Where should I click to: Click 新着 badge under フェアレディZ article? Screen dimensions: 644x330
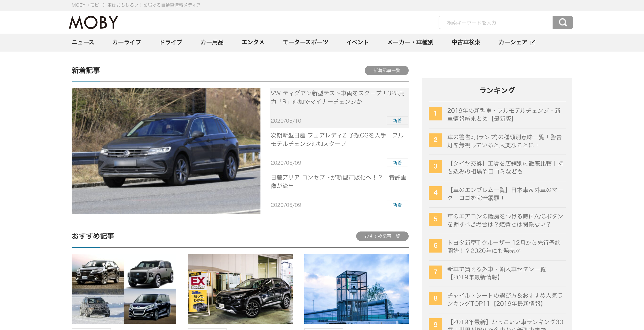pyautogui.click(x=397, y=163)
